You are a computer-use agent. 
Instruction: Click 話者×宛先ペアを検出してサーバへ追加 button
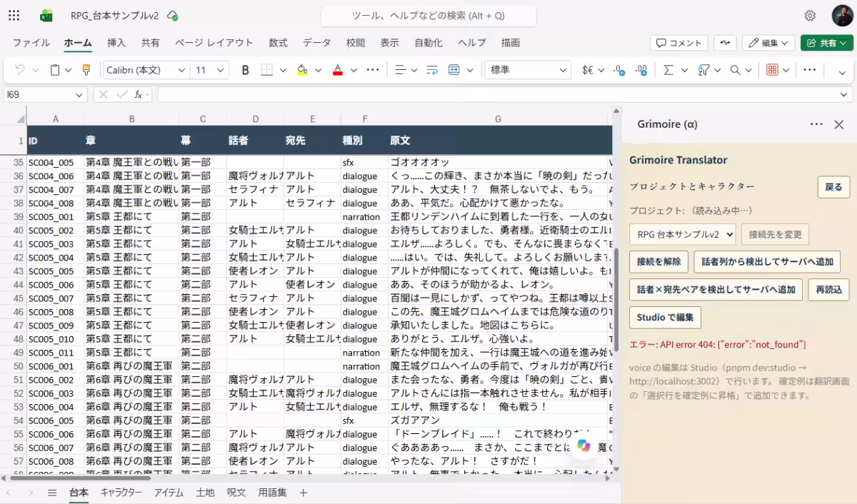pyautogui.click(x=716, y=289)
